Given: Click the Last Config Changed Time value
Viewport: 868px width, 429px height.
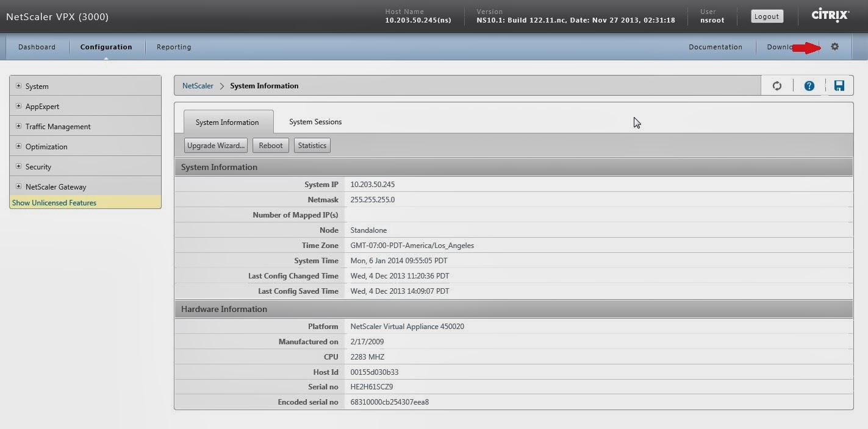Looking at the screenshot, I should (400, 276).
